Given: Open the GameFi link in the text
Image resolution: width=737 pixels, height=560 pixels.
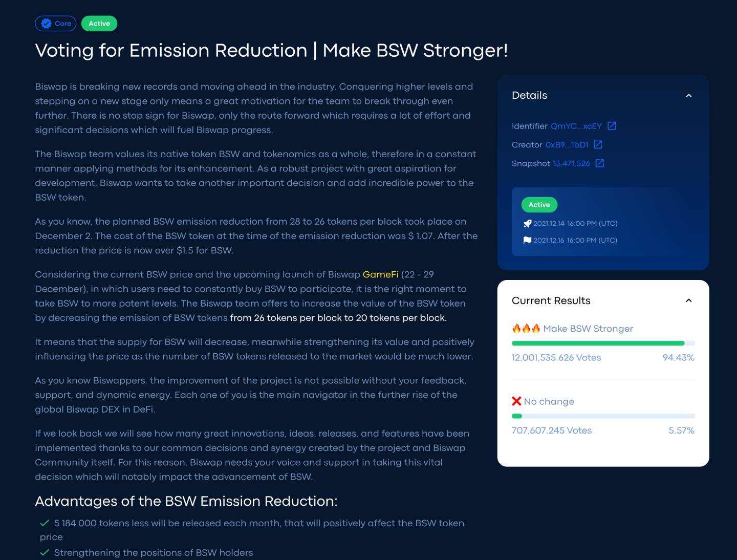Looking at the screenshot, I should pyautogui.click(x=380, y=274).
